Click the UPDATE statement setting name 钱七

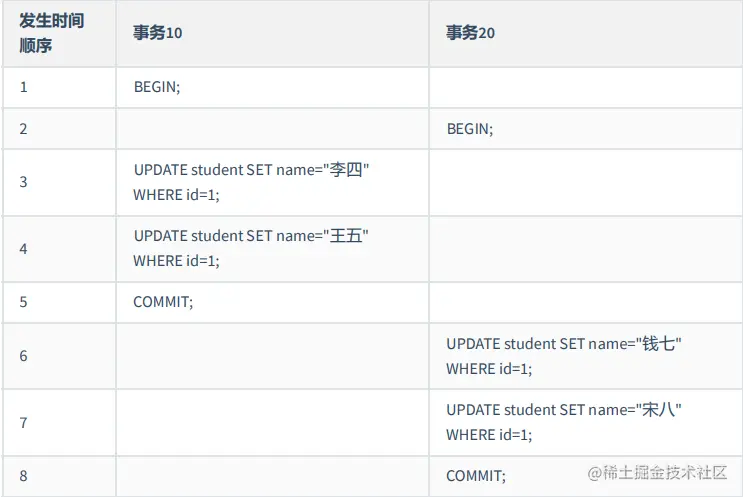pyautogui.click(x=564, y=356)
